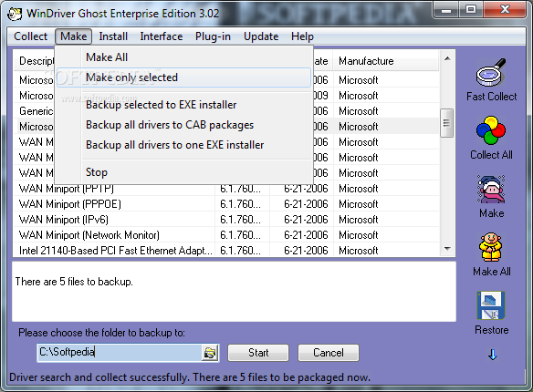The height and width of the screenshot is (392, 533).
Task: Select Backup all drivers to CAB packages
Action: (x=183, y=125)
